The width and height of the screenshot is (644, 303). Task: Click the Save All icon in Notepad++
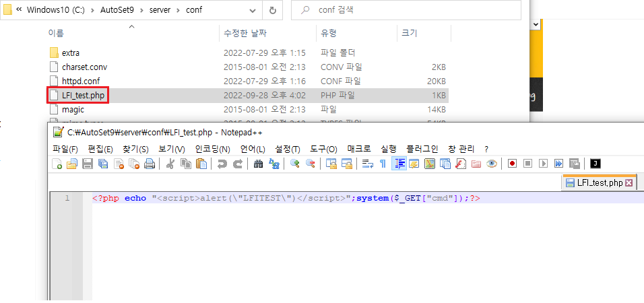(x=102, y=164)
